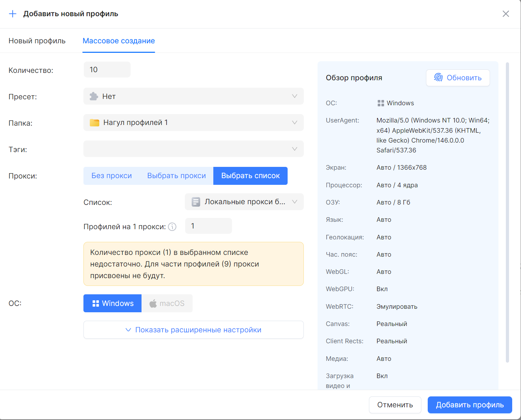Screen dimensions: 521x420
Task: Click the info icon beside Профилей на 1 прокси
Action: pyautogui.click(x=172, y=227)
